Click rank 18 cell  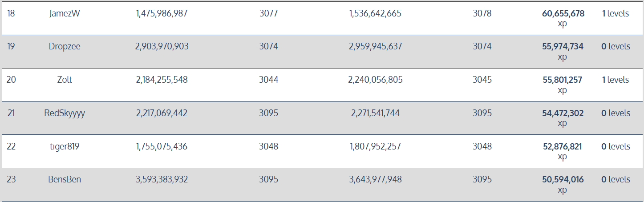(11, 13)
